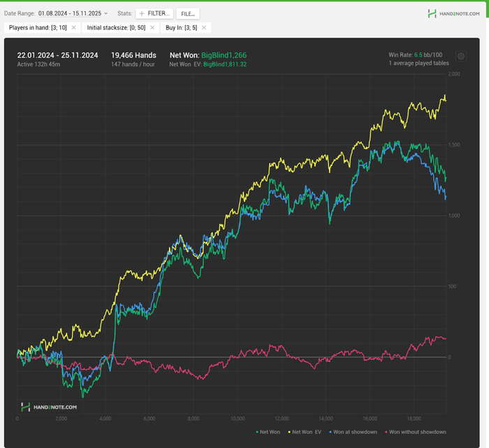Remove the Buy In filter chip
The height and width of the screenshot is (448, 489).
pyautogui.click(x=204, y=27)
